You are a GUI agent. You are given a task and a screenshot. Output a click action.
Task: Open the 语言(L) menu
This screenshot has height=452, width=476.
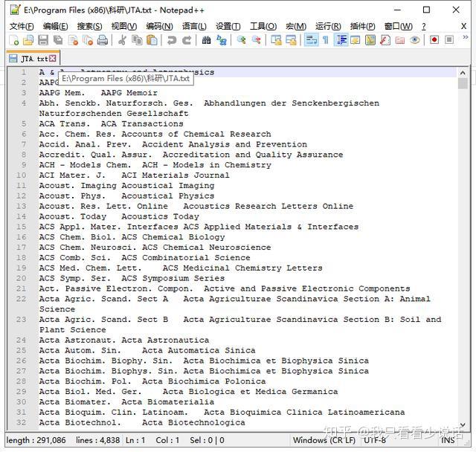(194, 27)
